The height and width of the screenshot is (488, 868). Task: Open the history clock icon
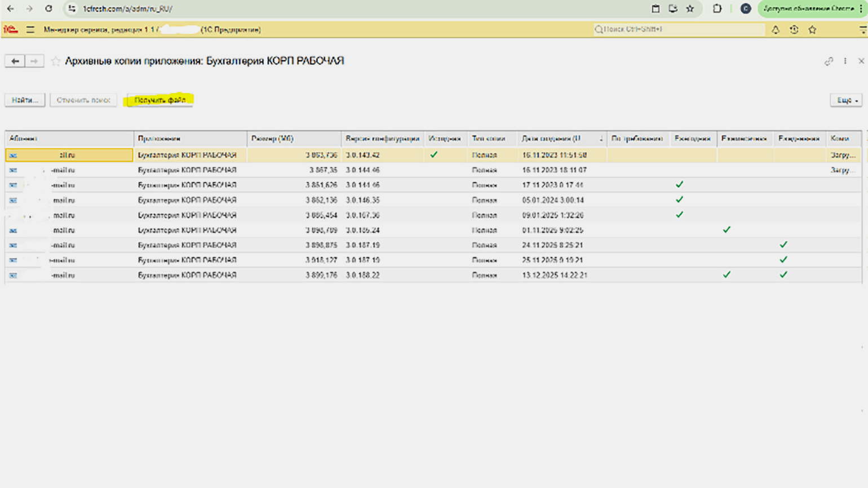[x=794, y=30]
